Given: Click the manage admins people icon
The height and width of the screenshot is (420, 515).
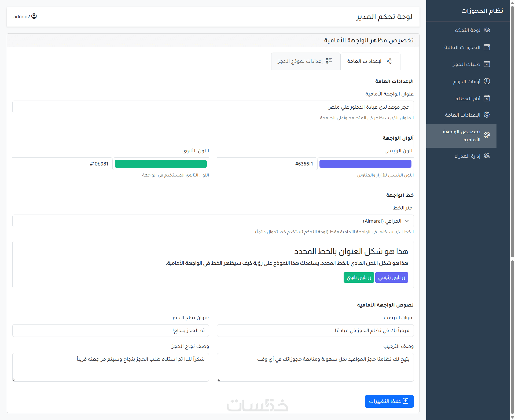Looking at the screenshot, I should pos(487,156).
